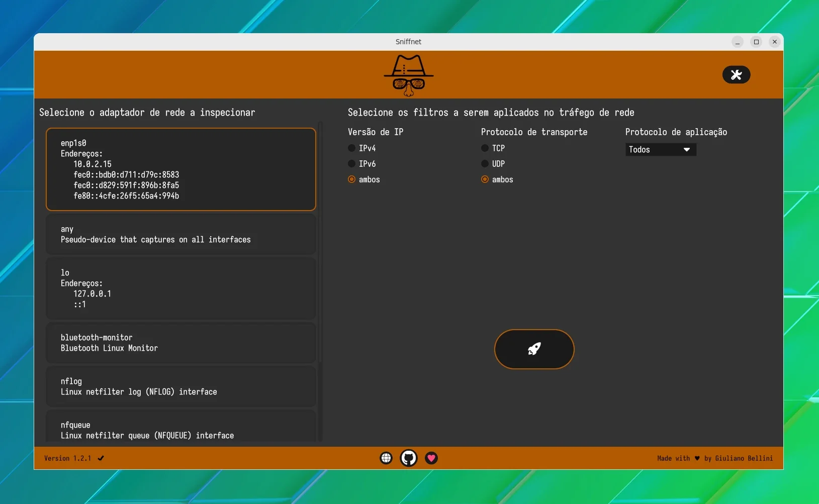Open the GitHub icon in the footer
This screenshot has height=504, width=819.
coord(409,458)
